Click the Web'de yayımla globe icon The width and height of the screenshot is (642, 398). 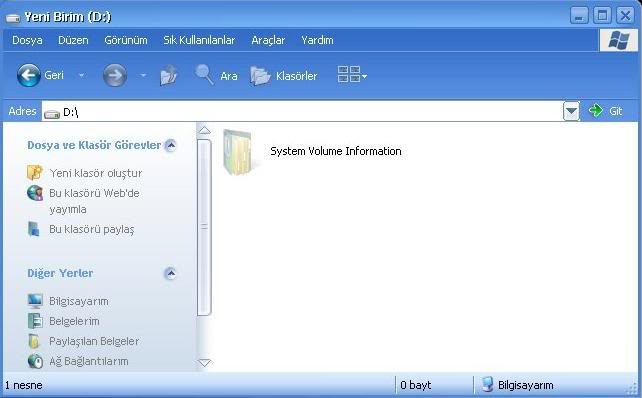(35, 193)
